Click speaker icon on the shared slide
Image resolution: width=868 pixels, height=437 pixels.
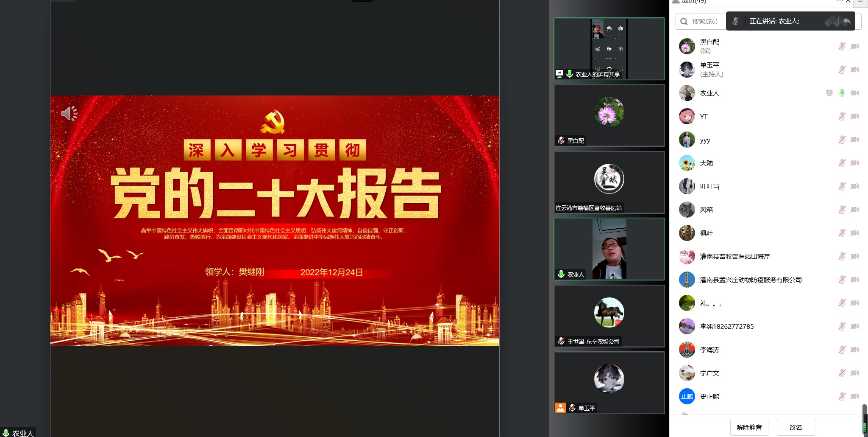click(69, 113)
